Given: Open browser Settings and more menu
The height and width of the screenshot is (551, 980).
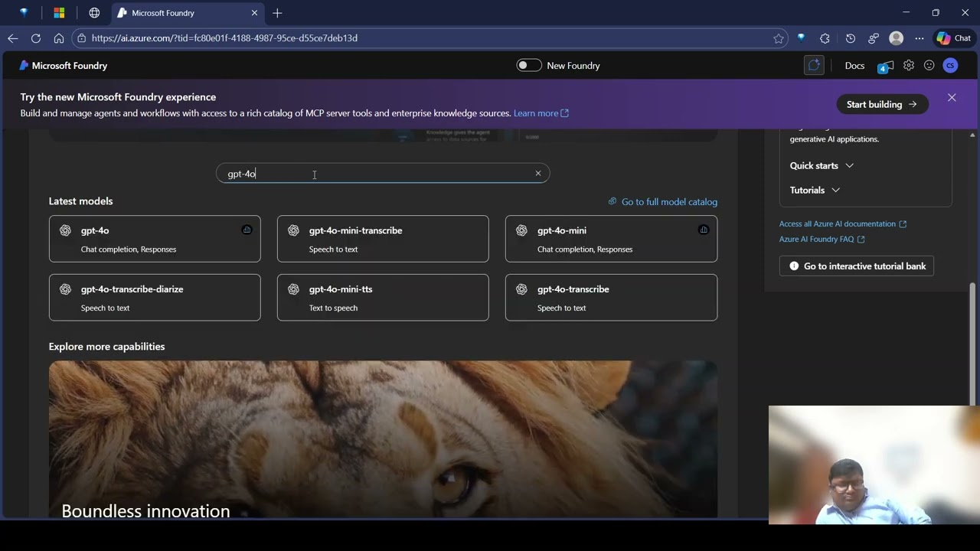Looking at the screenshot, I should coord(920,38).
